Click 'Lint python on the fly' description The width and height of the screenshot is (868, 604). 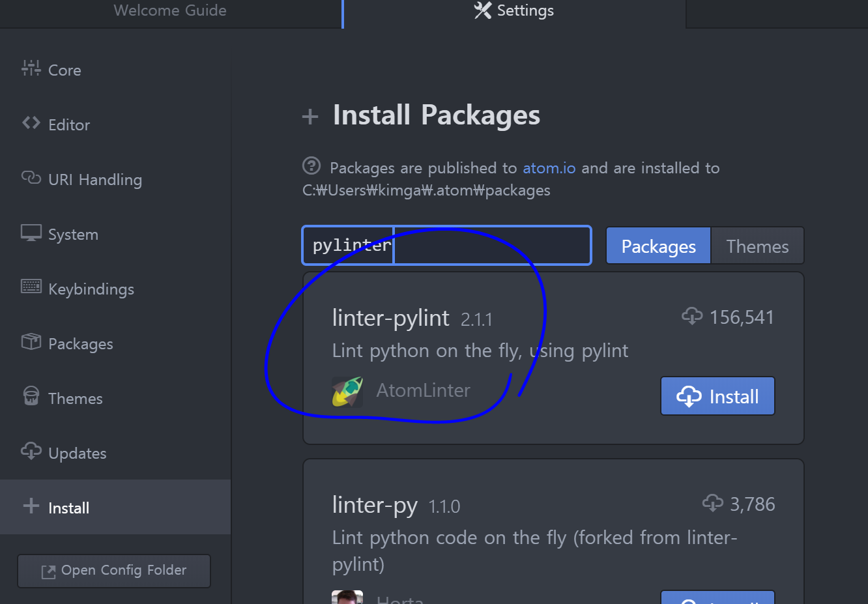pyautogui.click(x=480, y=351)
